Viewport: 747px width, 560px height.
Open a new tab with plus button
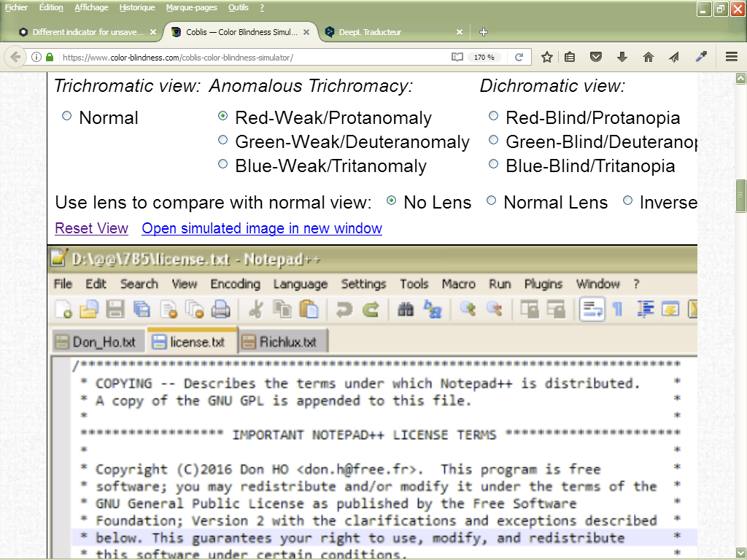(483, 32)
